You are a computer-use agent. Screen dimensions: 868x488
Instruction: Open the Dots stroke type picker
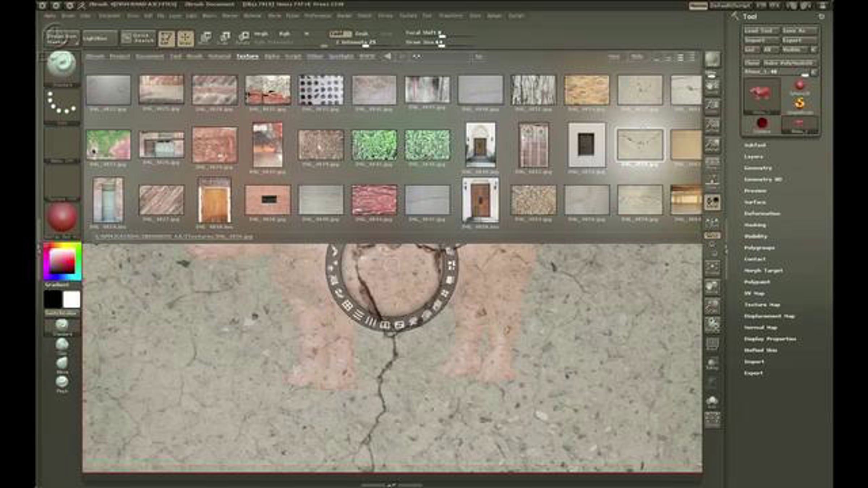[61, 104]
